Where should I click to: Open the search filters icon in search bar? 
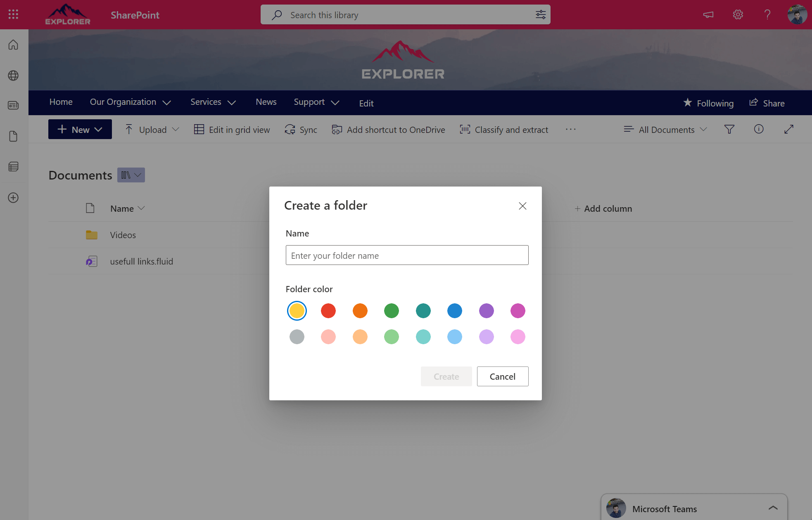540,14
